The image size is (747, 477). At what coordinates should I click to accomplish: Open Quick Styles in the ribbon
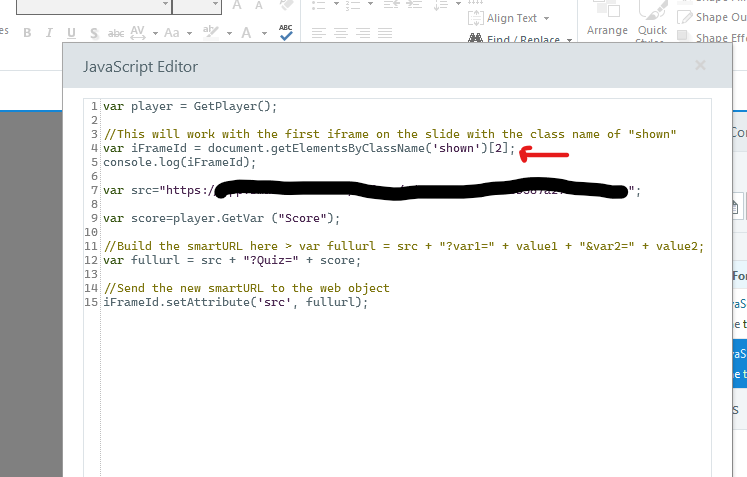click(x=653, y=21)
